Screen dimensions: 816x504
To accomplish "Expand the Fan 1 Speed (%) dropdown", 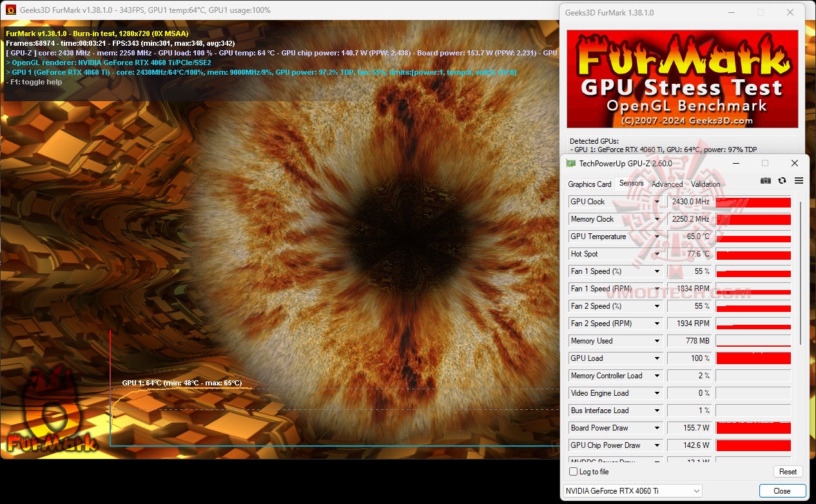I will coord(657,271).
